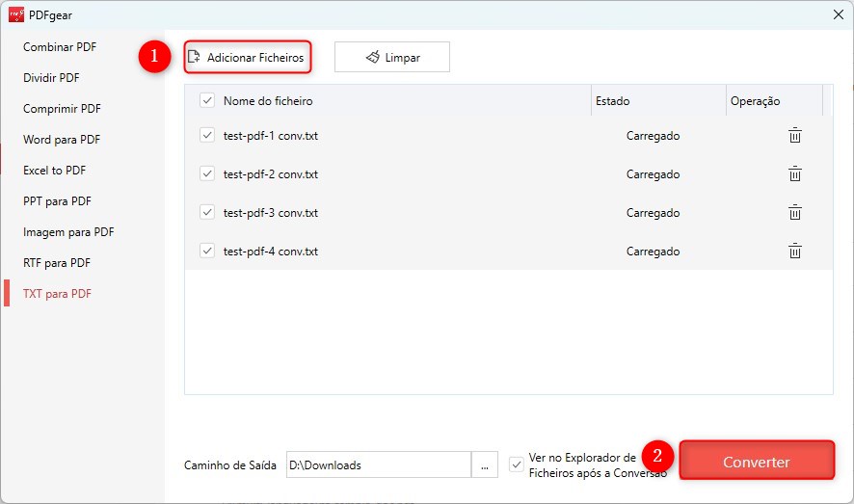This screenshot has width=854, height=504.
Task: Delete test-pdf-4 conv.txt from the list
Action: click(794, 251)
